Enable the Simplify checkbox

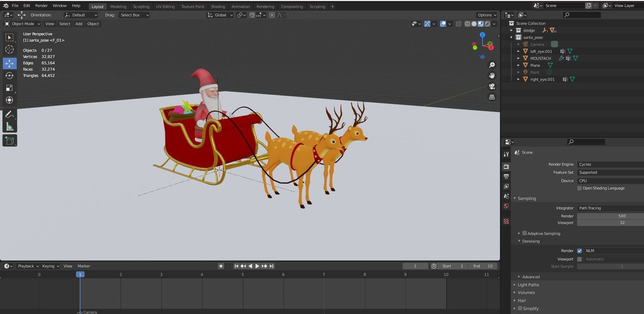click(x=520, y=308)
